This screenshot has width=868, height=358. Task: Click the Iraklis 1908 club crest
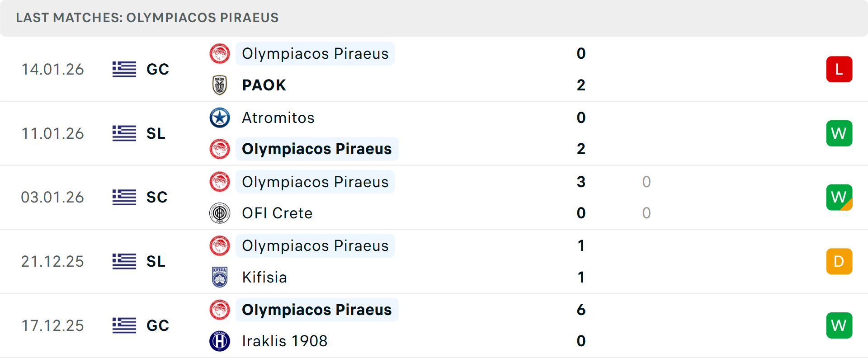(220, 341)
